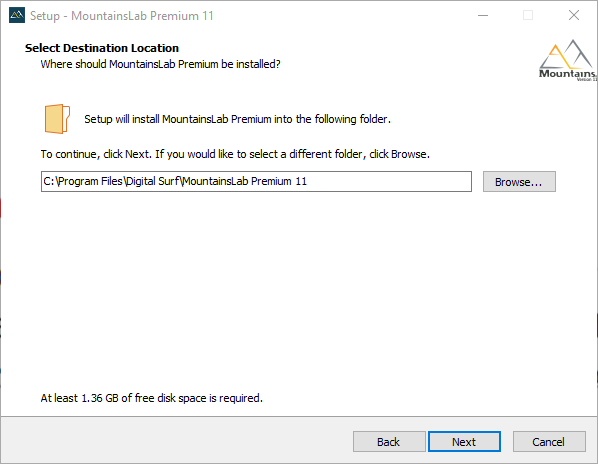The width and height of the screenshot is (598, 464).
Task: Click the greyed-out maximize button
Action: [528, 16]
